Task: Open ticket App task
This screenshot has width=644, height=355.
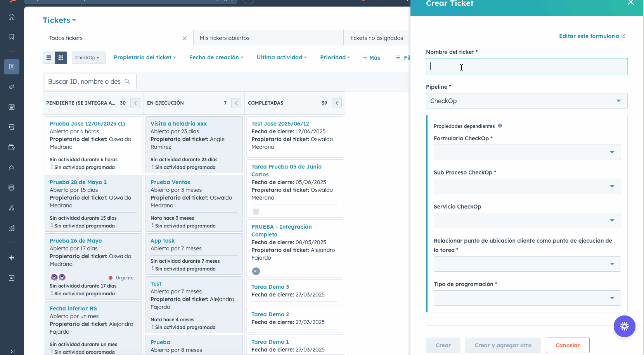Action: pyautogui.click(x=163, y=241)
